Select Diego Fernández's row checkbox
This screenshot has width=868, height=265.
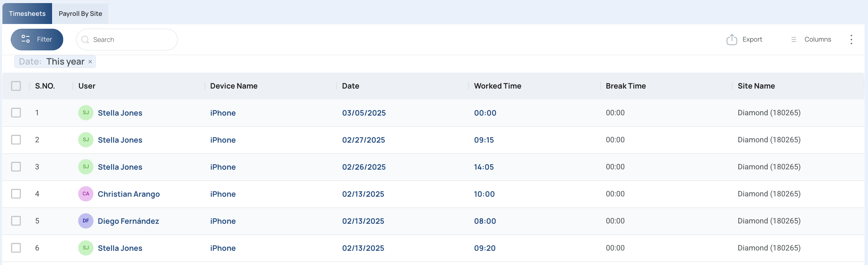16,221
